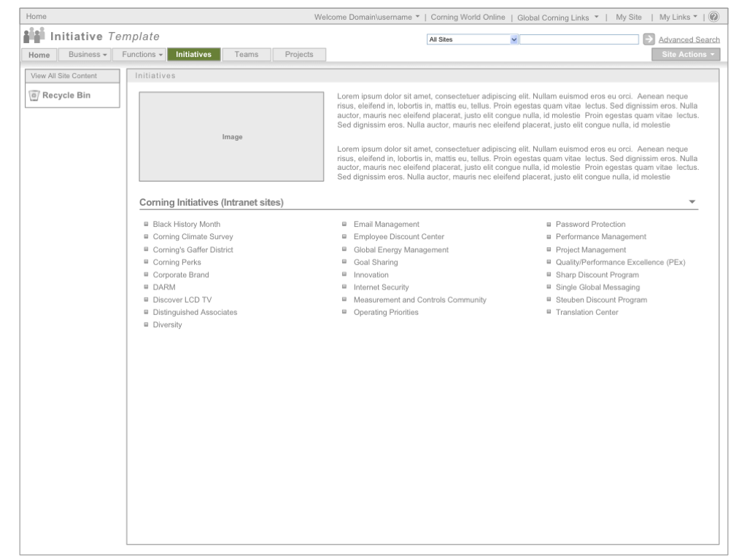This screenshot has width=747, height=560.
Task: Open Distinguished Associates
Action: (x=195, y=312)
